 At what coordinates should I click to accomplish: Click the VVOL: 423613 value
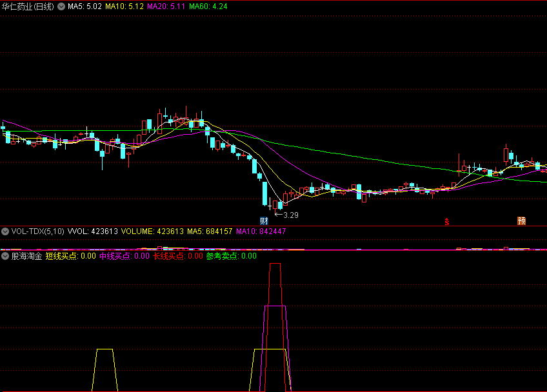click(x=93, y=231)
